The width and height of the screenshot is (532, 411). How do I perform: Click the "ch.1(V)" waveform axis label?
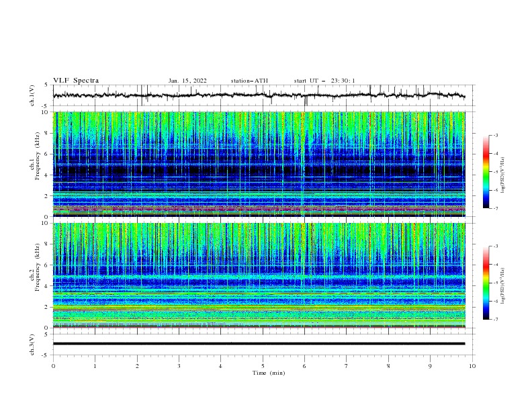(32, 95)
